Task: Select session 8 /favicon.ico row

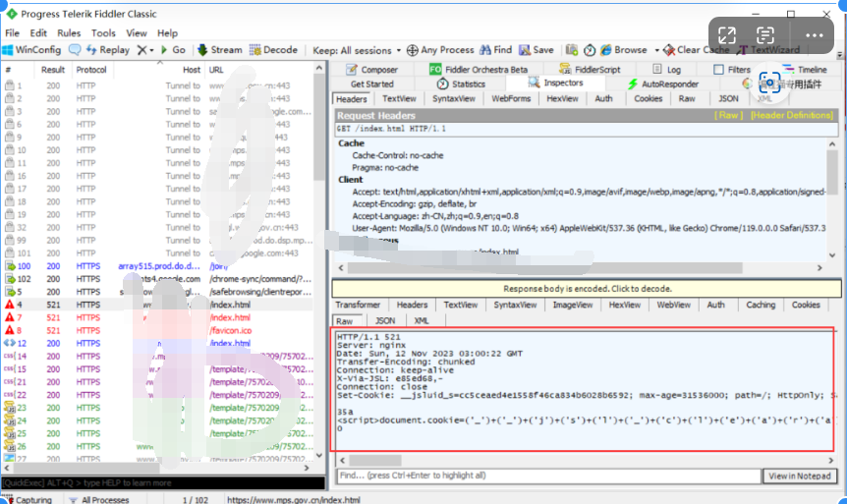Action: [x=157, y=331]
